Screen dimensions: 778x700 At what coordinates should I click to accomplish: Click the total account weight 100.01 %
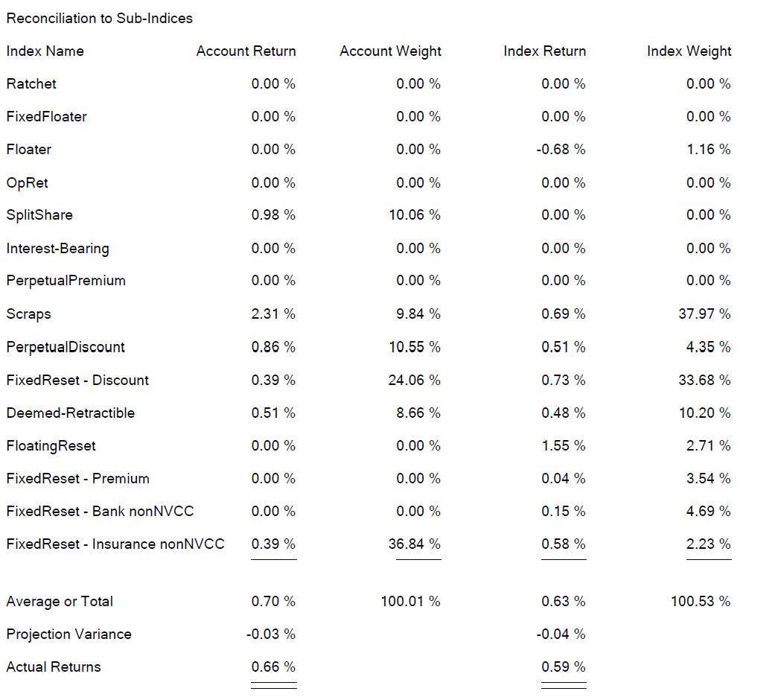(x=410, y=601)
